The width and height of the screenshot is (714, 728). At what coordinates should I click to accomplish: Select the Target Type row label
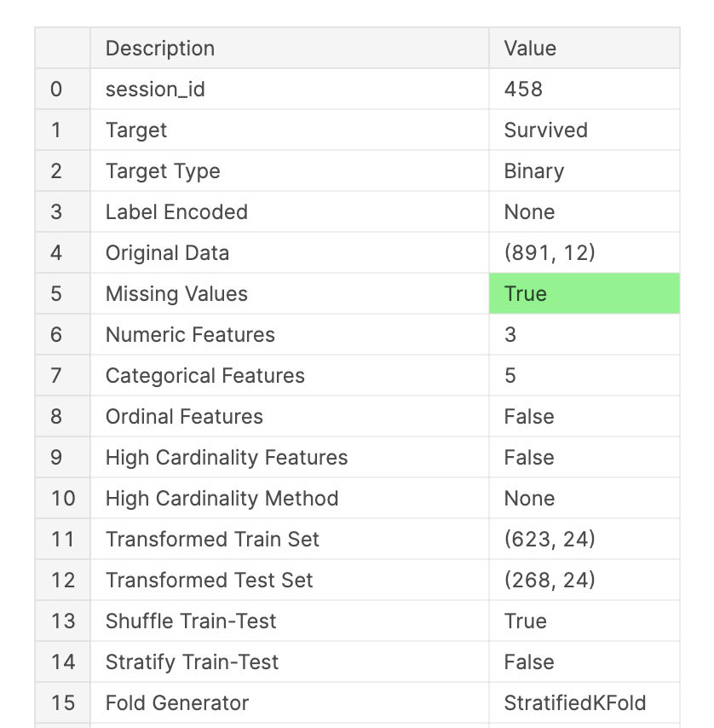pyautogui.click(x=163, y=171)
